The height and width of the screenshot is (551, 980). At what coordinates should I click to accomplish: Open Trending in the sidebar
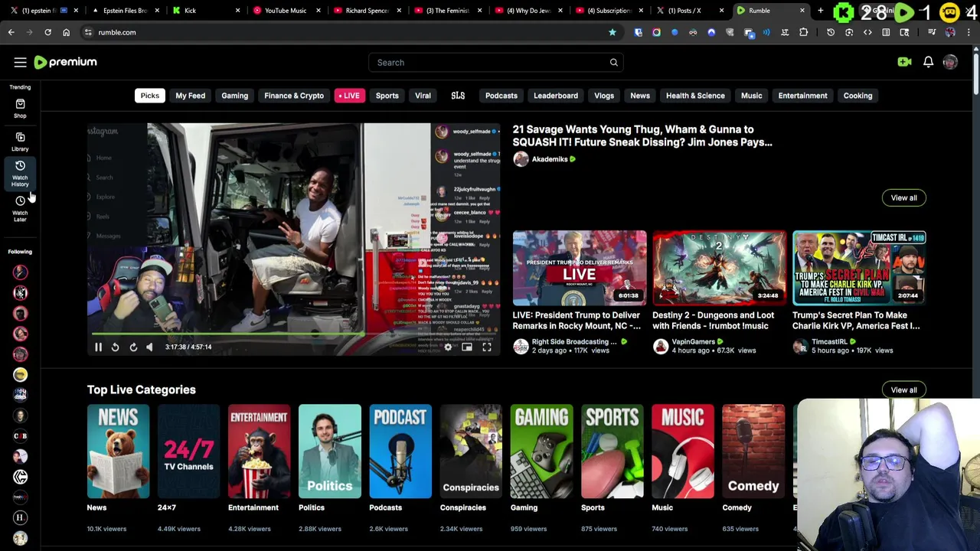coord(20,86)
